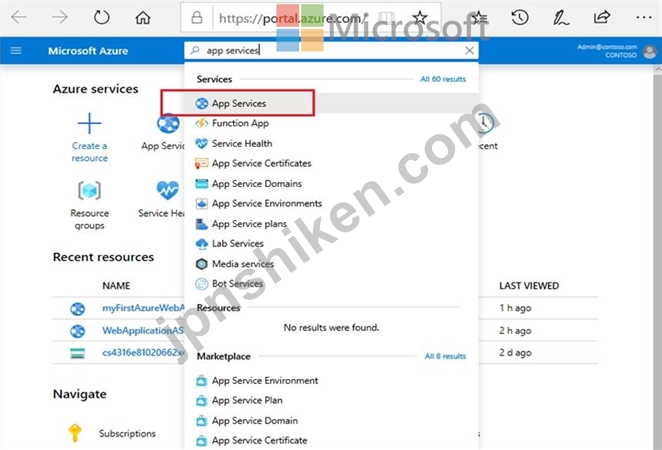Go back using the browser back arrow
The width and height of the screenshot is (662, 450).
tap(19, 17)
